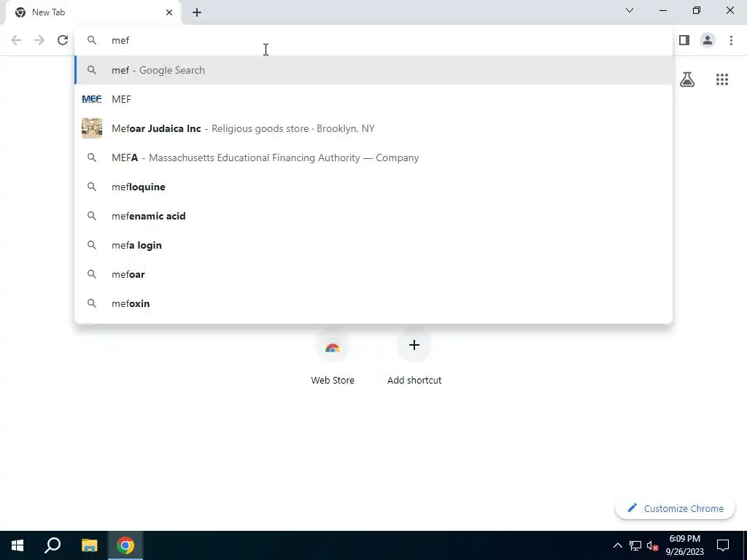Select Mefoar Judaica Inc suggestion
This screenshot has height=560, width=747.
pos(373,128)
